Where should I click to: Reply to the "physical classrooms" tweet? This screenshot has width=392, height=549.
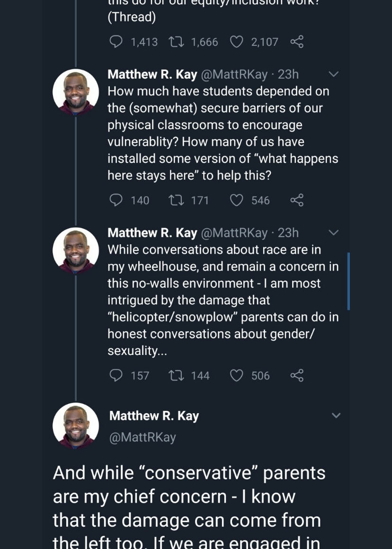coord(116,200)
